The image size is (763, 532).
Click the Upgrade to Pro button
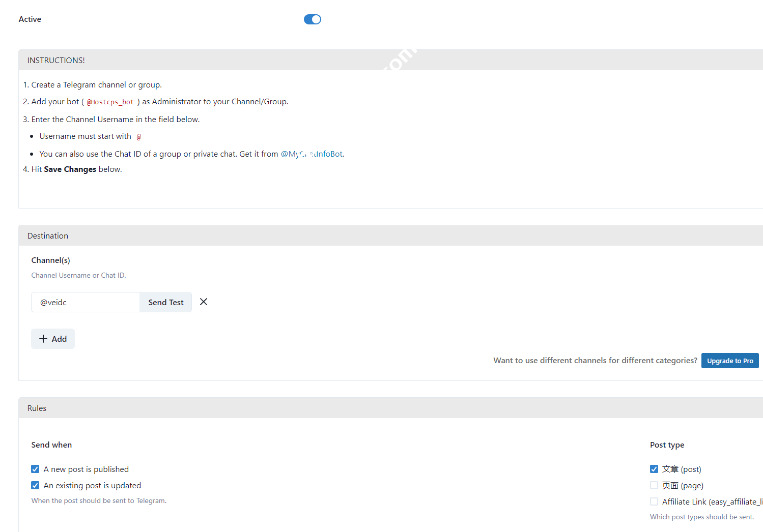[x=729, y=361]
